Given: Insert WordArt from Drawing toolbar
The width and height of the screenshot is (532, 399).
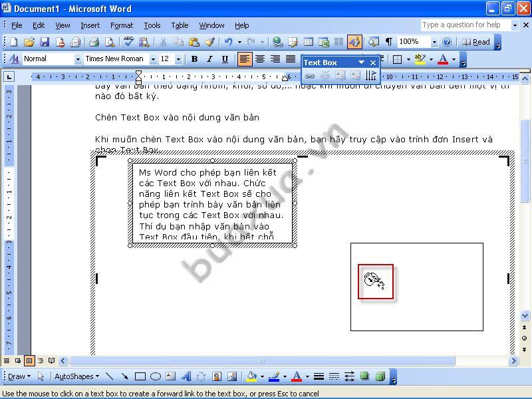Looking at the screenshot, I should pos(186,376).
